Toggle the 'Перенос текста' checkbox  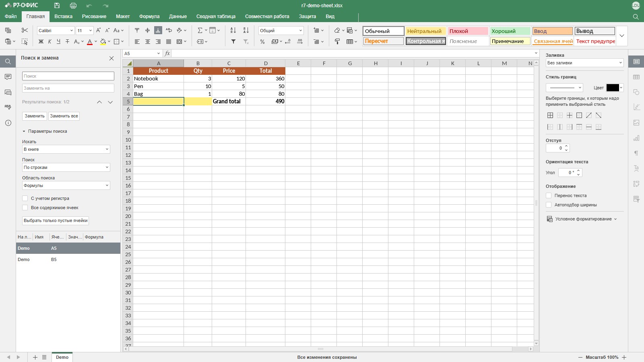pyautogui.click(x=549, y=195)
